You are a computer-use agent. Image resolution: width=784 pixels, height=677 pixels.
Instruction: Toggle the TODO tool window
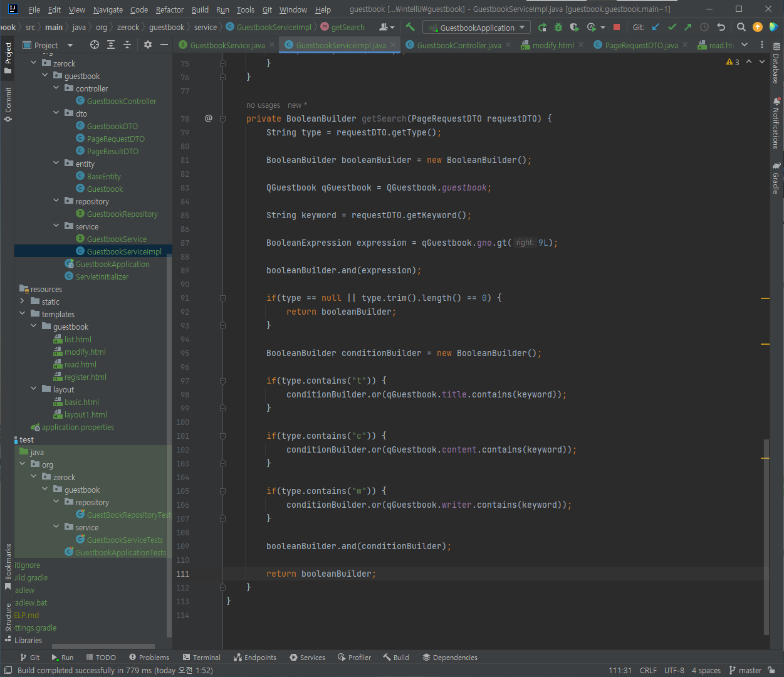(101, 658)
